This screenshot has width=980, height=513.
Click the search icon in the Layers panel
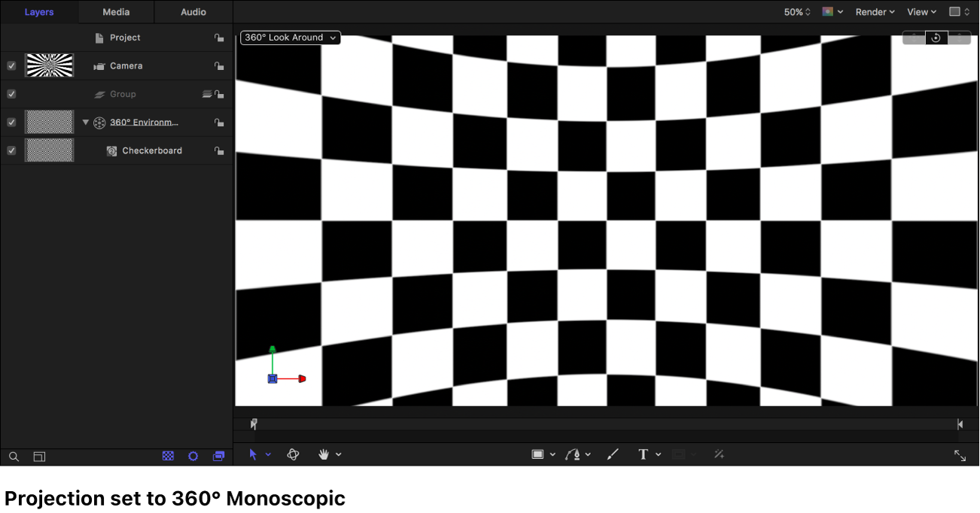(x=14, y=457)
